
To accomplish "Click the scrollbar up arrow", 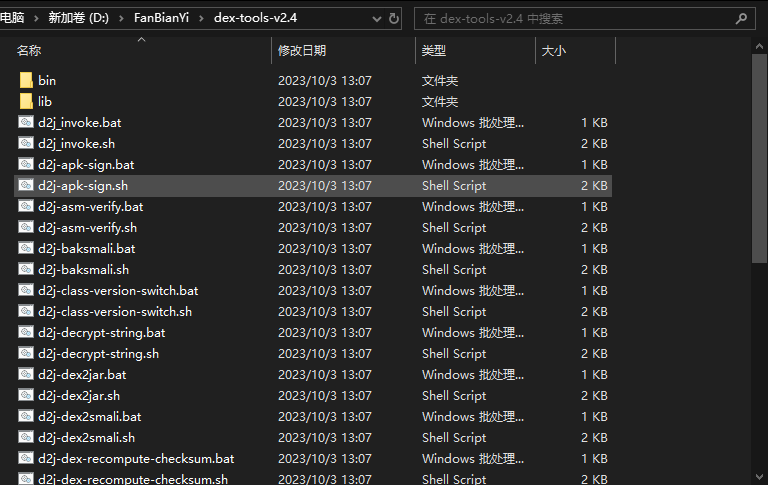I will pyautogui.click(x=759, y=47).
